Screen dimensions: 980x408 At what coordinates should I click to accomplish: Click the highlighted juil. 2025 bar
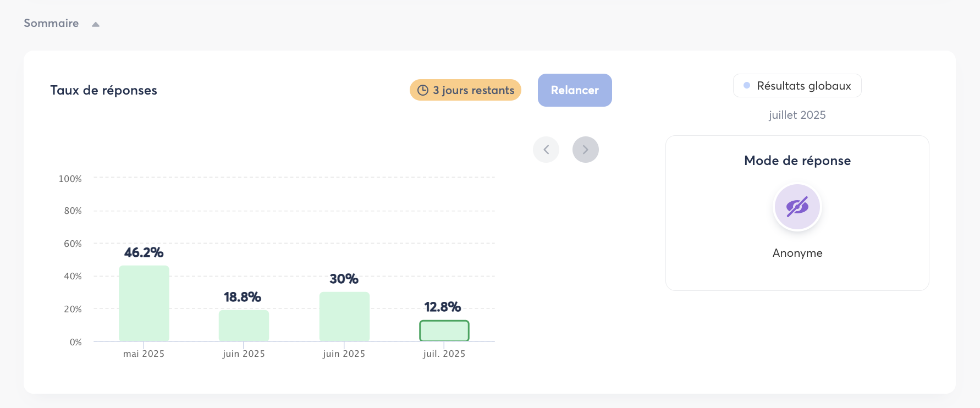(x=444, y=330)
